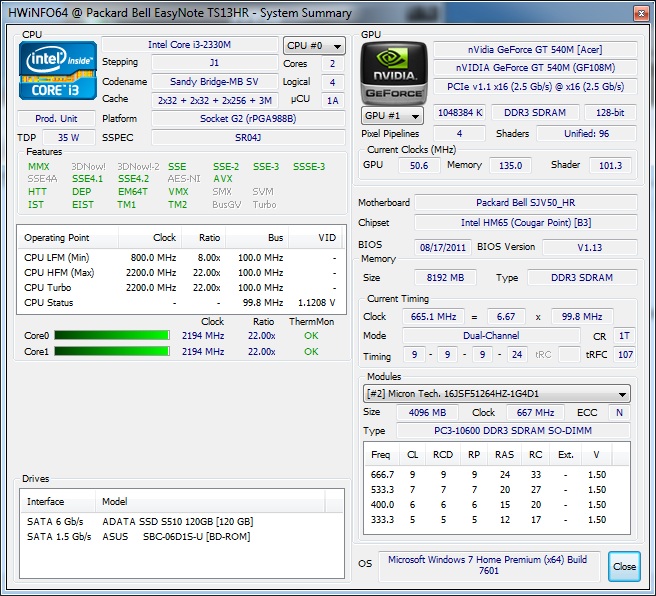Click the Core1 clock value 2194 MHz
Screen dimensions: 656x596
click(203, 351)
